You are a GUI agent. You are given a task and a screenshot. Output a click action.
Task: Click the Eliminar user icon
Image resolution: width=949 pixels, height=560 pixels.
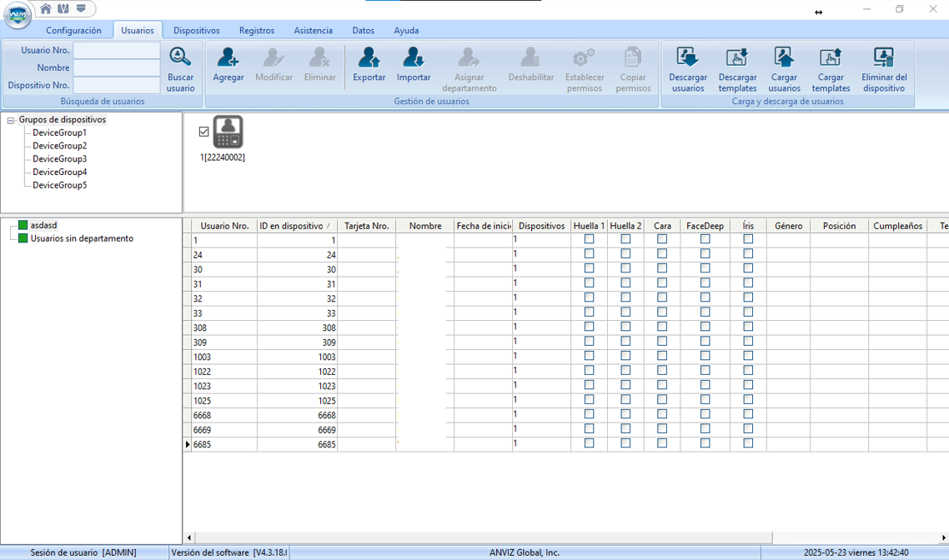pos(319,57)
